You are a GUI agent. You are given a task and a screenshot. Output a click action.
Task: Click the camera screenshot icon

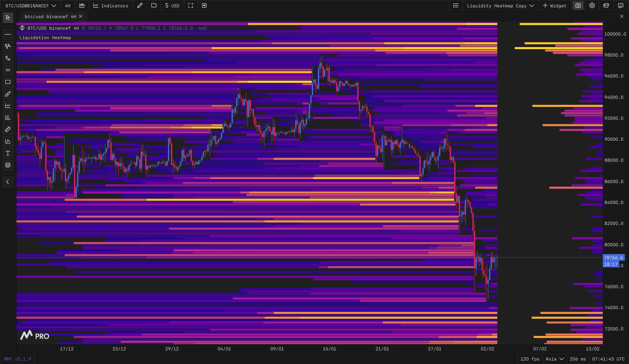click(578, 5)
